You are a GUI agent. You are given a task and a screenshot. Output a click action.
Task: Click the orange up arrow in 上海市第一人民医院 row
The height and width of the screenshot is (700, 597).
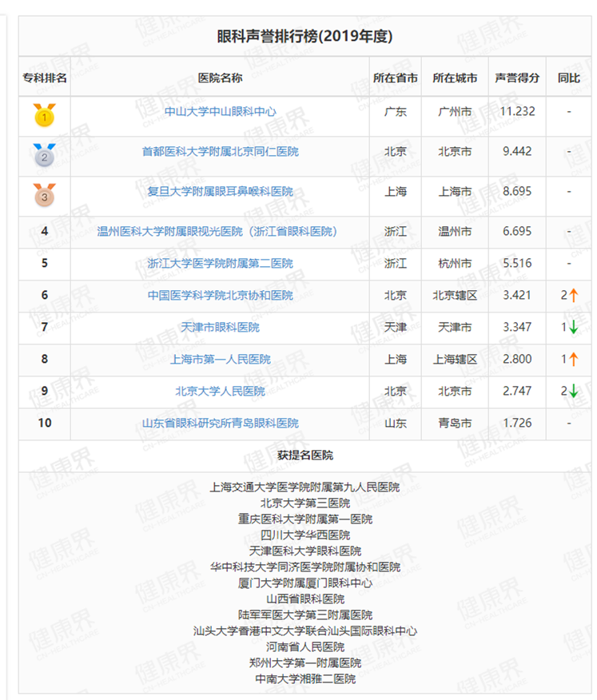pos(574,359)
